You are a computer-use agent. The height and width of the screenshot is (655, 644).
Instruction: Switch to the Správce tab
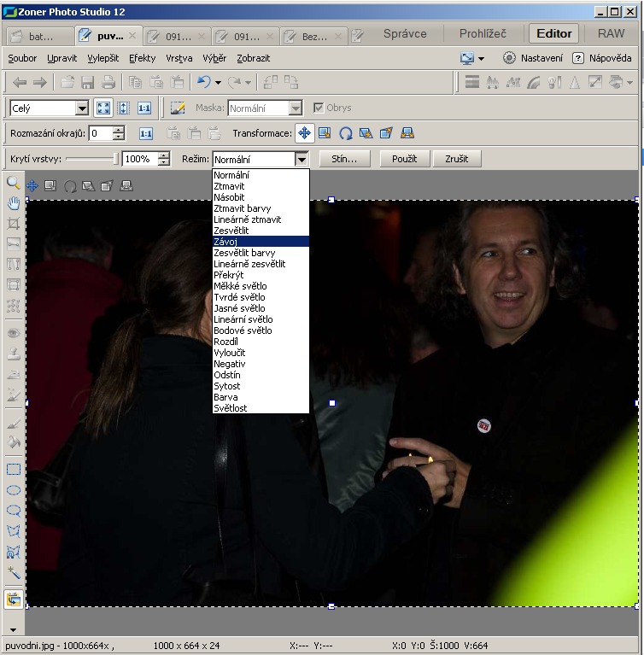pyautogui.click(x=405, y=34)
